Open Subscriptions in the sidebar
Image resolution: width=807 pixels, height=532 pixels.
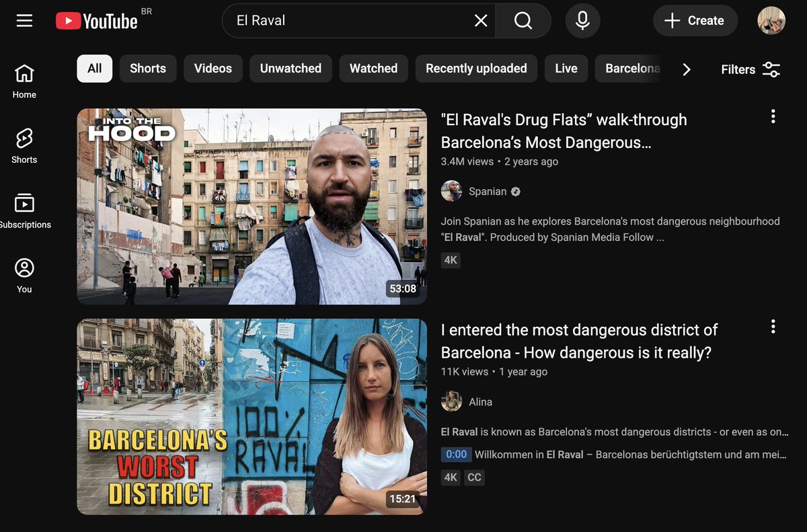pos(24,211)
